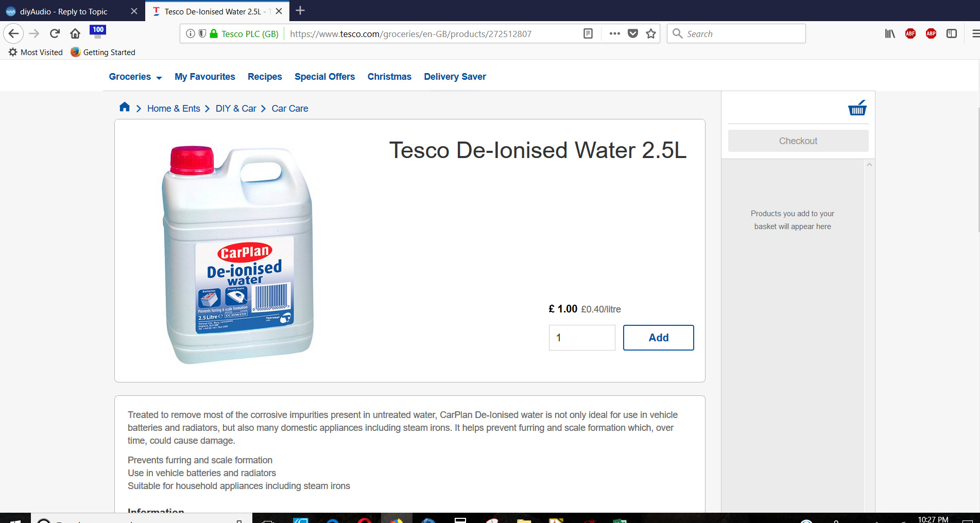Viewport: 980px width, 523px height.
Task: Click the Add to basket button
Action: (x=658, y=338)
